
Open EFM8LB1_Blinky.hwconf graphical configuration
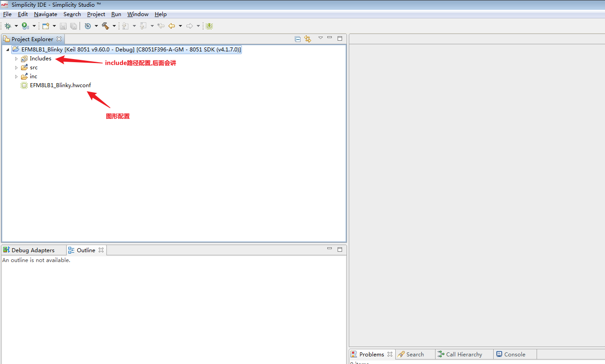[60, 85]
